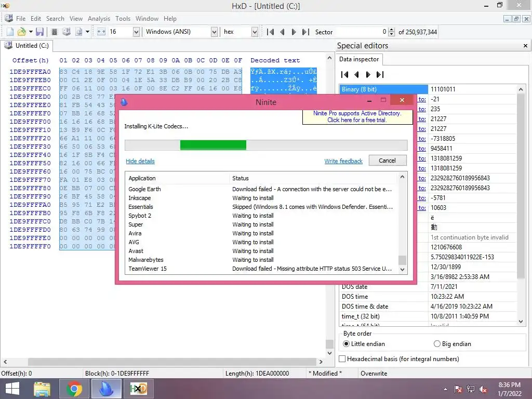Click the Ninite installation progress bar
Screen dimensions: 532x399
[x=266, y=145]
